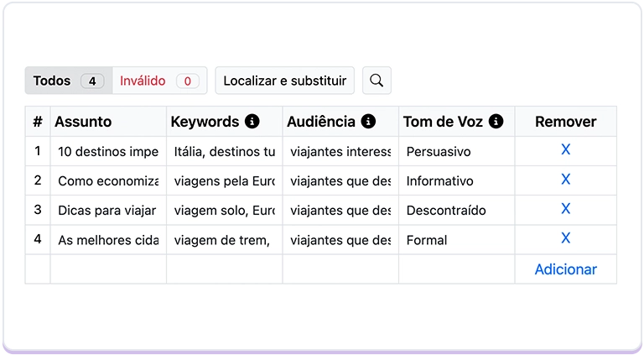Click the info icon beside Audiência header
The image size is (644, 355).
click(x=368, y=122)
